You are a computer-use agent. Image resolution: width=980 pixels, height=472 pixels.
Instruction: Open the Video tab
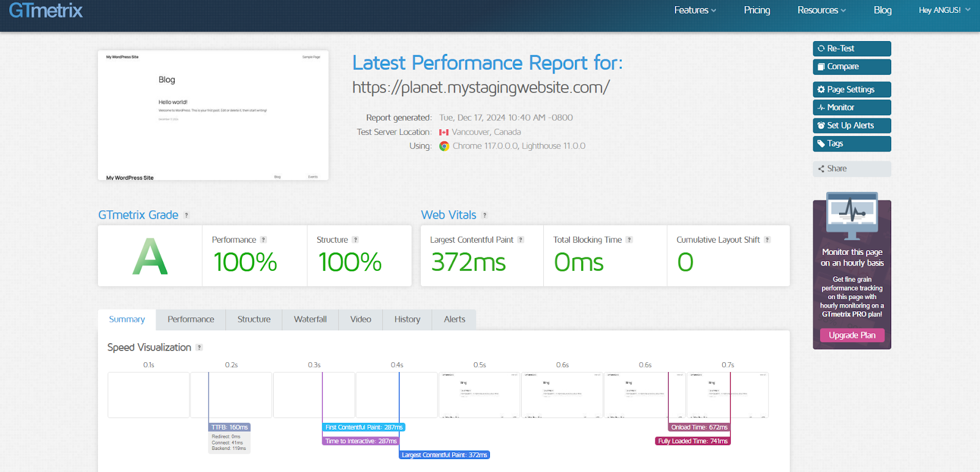(361, 319)
